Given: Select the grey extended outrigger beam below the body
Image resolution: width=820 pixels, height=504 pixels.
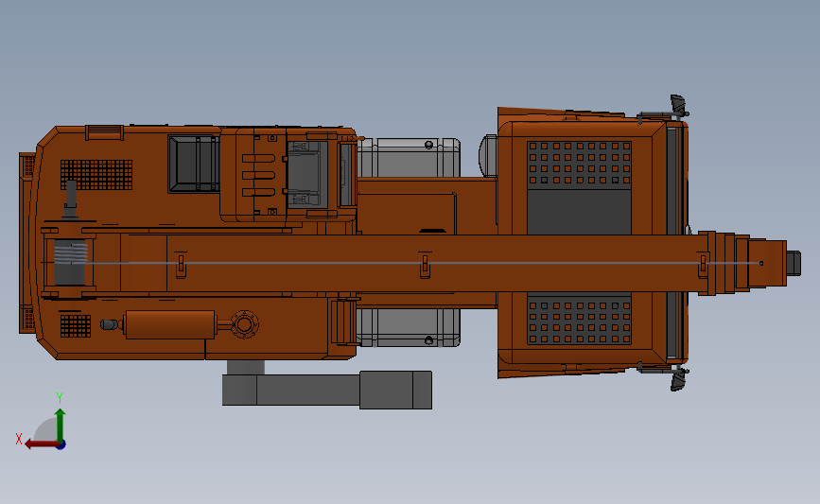Looking at the screenshot, I should click(x=327, y=390).
